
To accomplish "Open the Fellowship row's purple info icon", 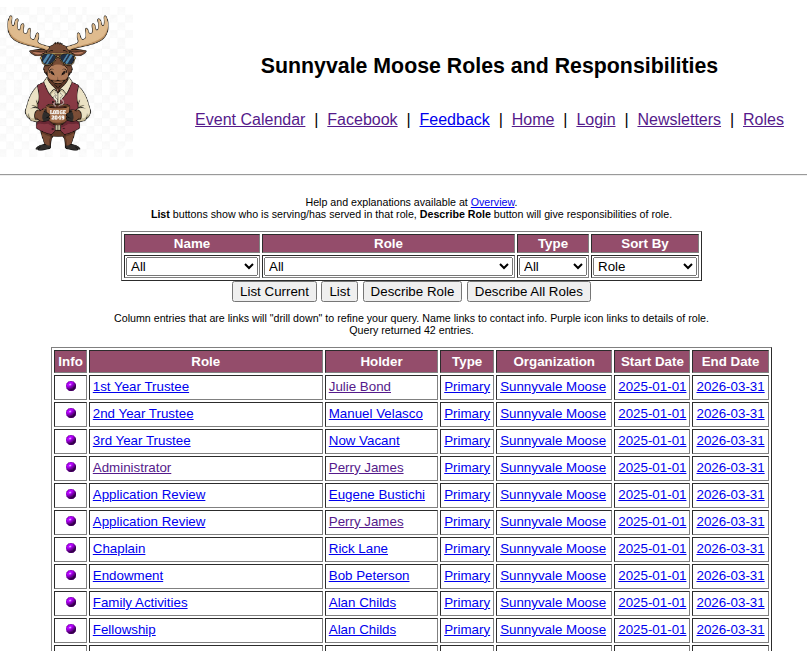I will tap(70, 629).
